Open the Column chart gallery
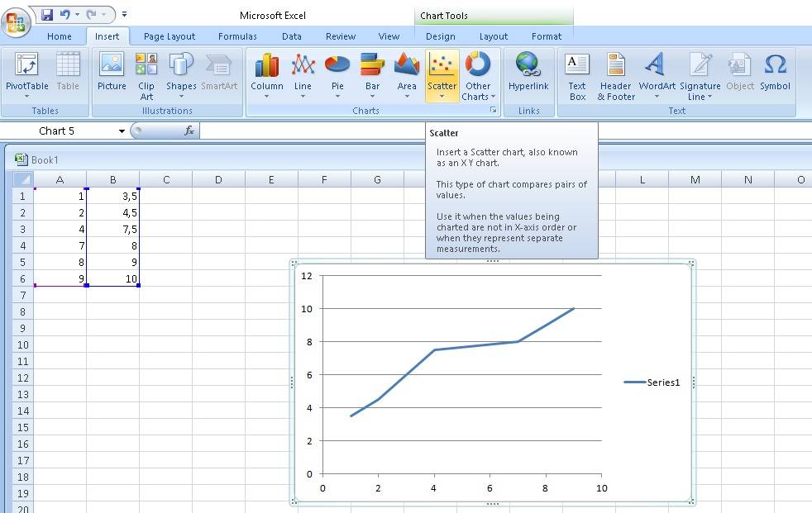 click(x=267, y=75)
